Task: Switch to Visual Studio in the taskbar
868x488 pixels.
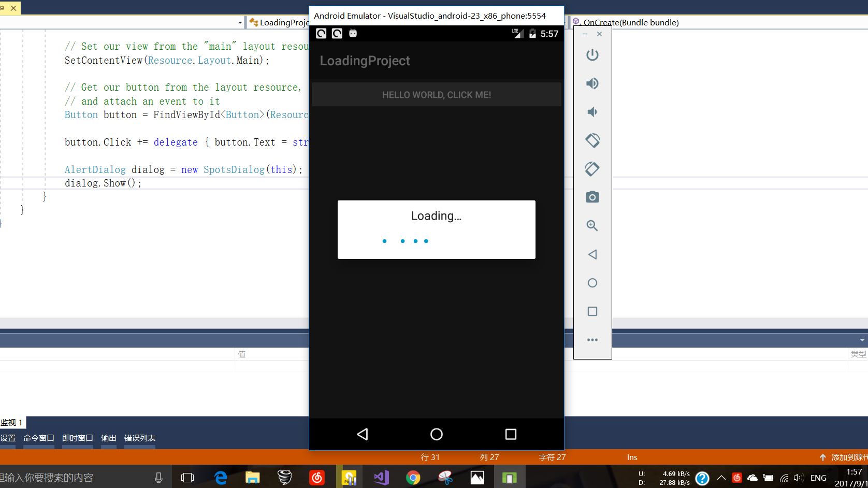Action: click(x=381, y=478)
